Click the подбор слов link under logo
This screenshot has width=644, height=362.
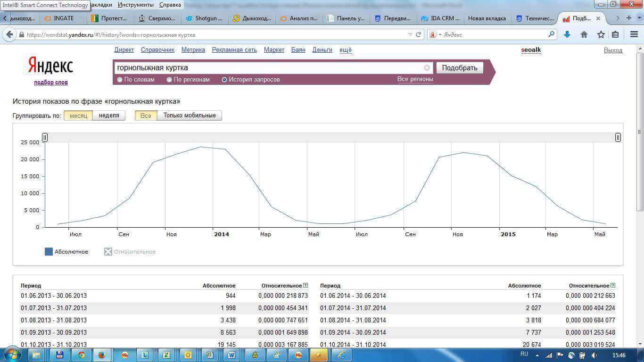pos(51,82)
